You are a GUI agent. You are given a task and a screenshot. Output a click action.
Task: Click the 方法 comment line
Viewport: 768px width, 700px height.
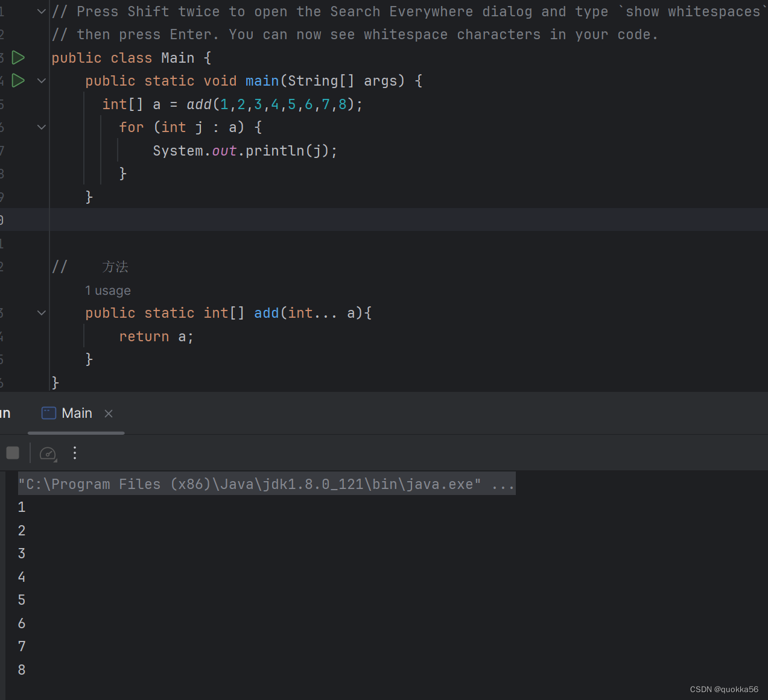[90, 266]
